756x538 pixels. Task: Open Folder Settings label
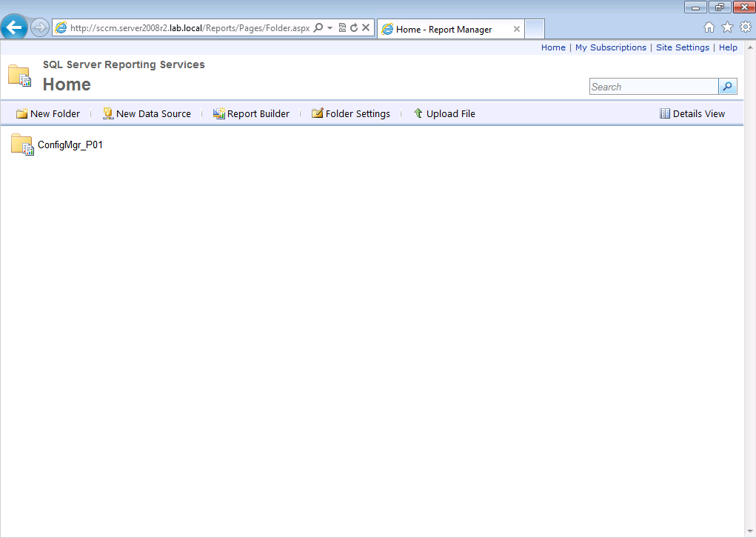coord(358,114)
